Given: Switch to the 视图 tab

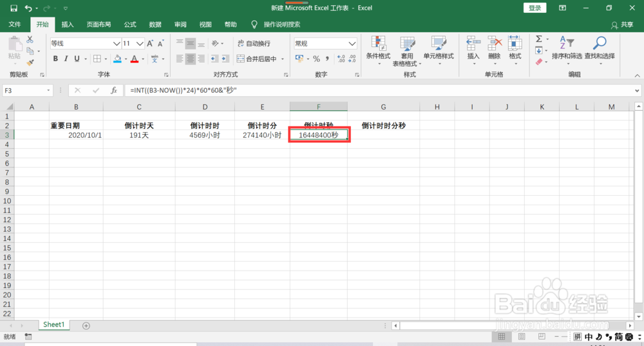Looking at the screenshot, I should [x=205, y=24].
